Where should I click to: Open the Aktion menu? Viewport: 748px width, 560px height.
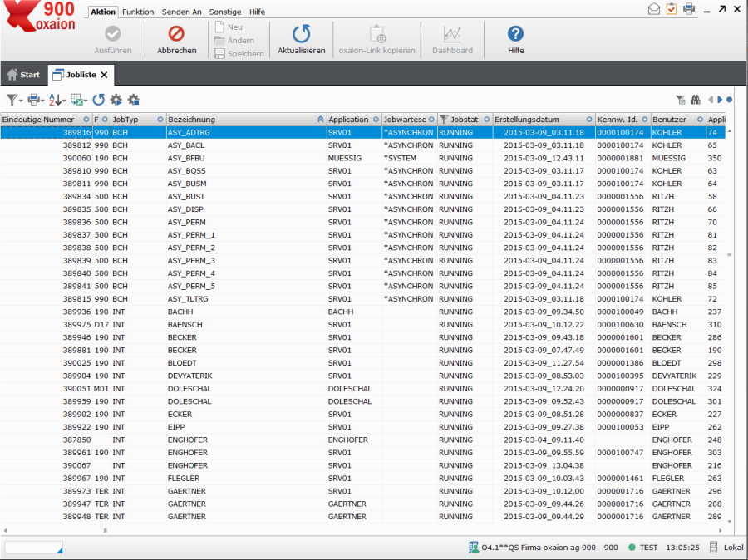(103, 12)
